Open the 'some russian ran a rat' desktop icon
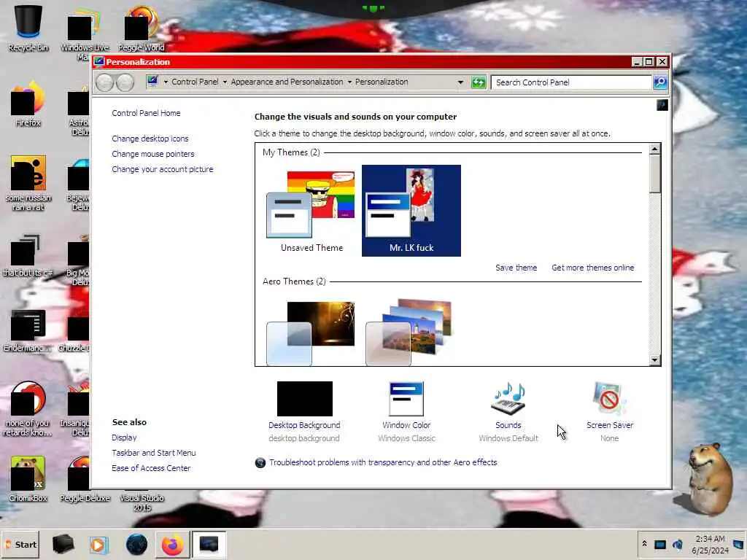This screenshot has height=560, width=747. tap(28, 183)
